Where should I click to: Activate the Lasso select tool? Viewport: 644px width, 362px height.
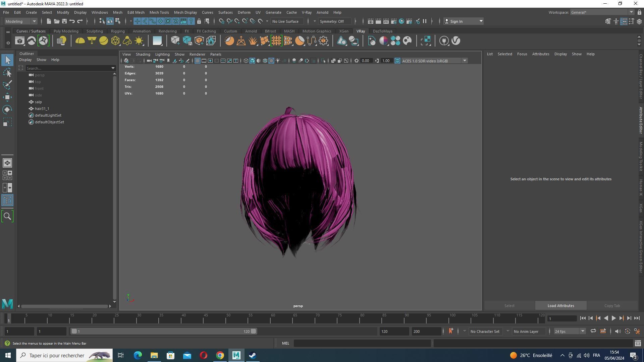click(7, 72)
